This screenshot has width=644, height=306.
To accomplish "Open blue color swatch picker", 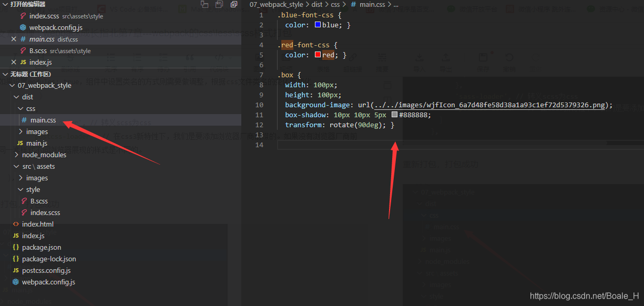I will (x=318, y=25).
